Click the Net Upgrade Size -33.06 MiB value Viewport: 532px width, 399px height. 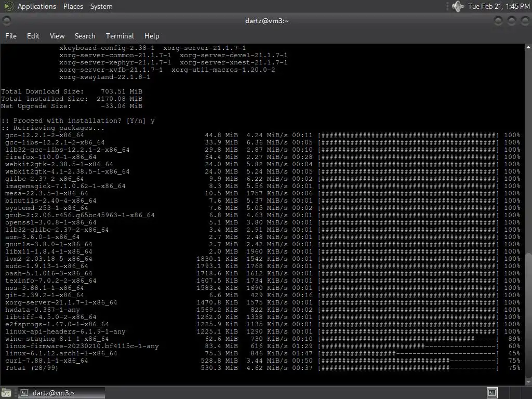(x=122, y=106)
